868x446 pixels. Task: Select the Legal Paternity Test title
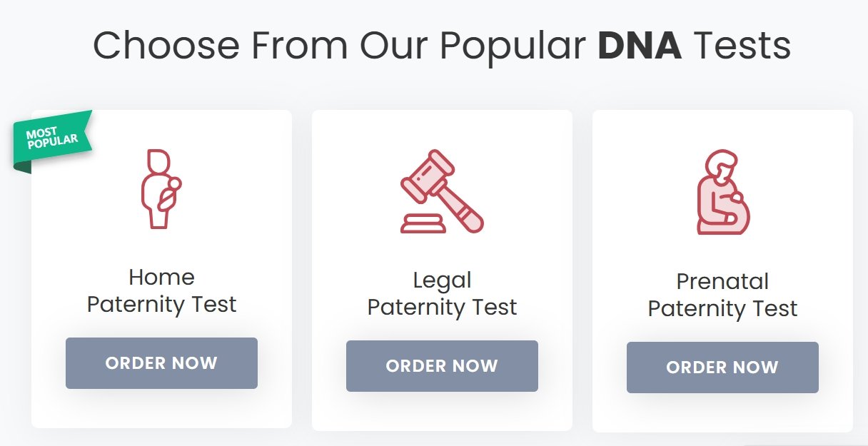click(442, 293)
